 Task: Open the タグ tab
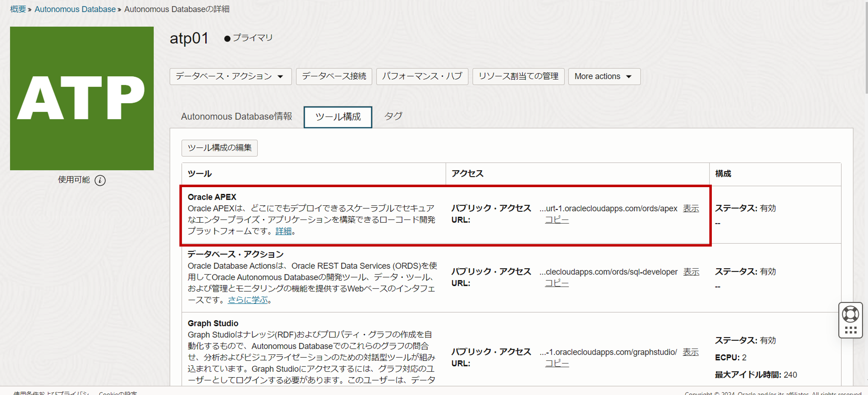(x=393, y=116)
